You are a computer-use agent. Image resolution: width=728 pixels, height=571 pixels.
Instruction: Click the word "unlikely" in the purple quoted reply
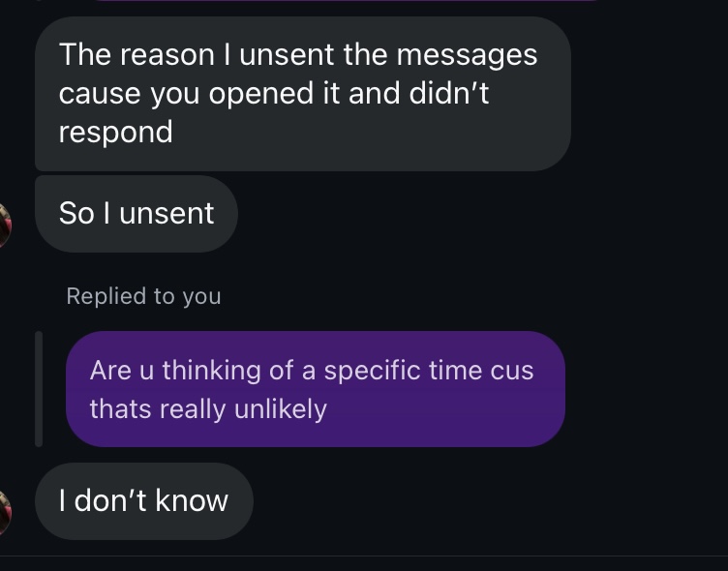281,409
